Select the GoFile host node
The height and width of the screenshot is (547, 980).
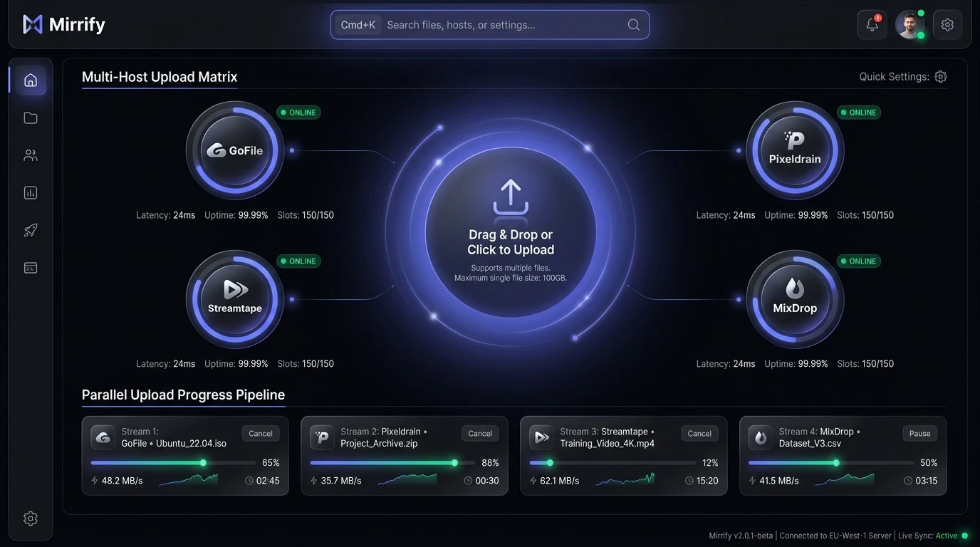tap(235, 150)
